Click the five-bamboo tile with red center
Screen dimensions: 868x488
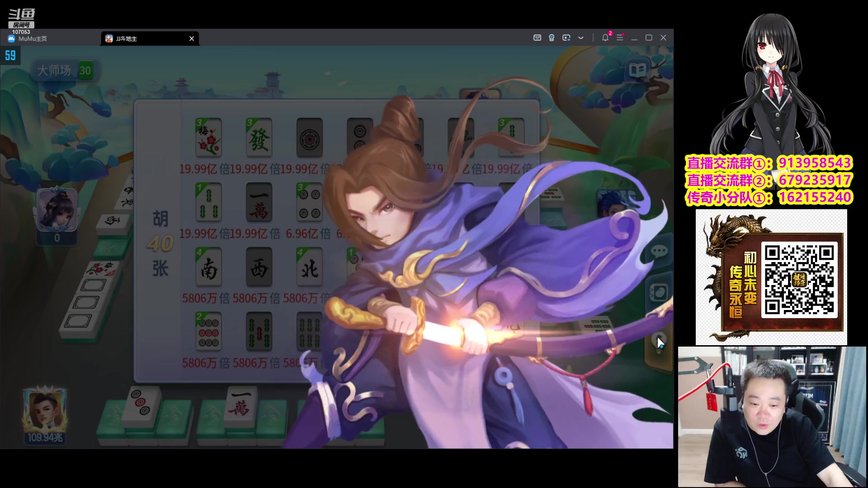click(259, 331)
